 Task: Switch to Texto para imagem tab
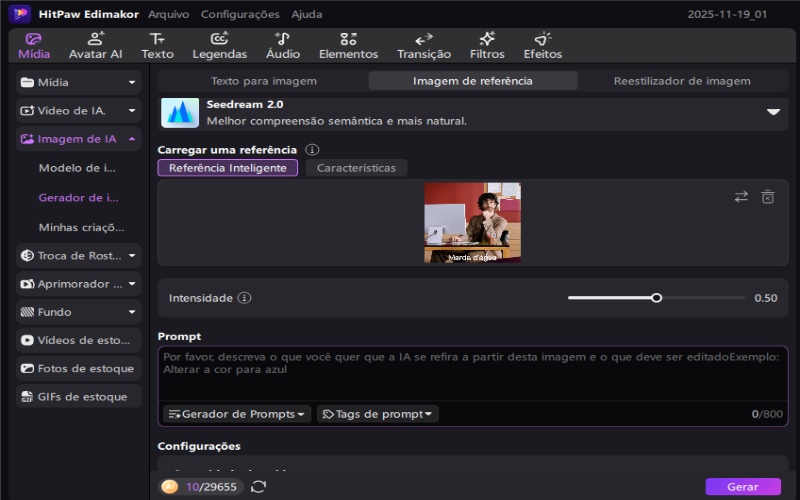point(264,81)
